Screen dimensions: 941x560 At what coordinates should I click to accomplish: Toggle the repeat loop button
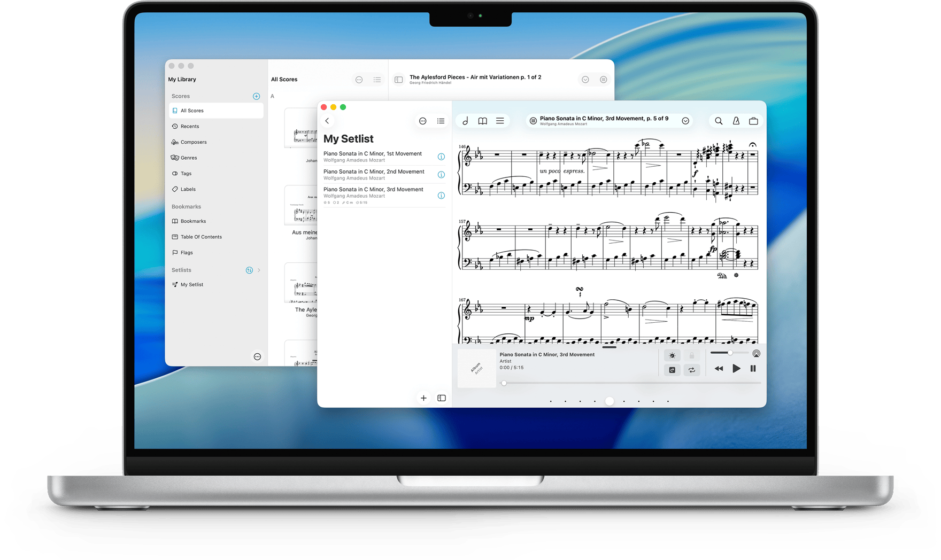pyautogui.click(x=691, y=370)
